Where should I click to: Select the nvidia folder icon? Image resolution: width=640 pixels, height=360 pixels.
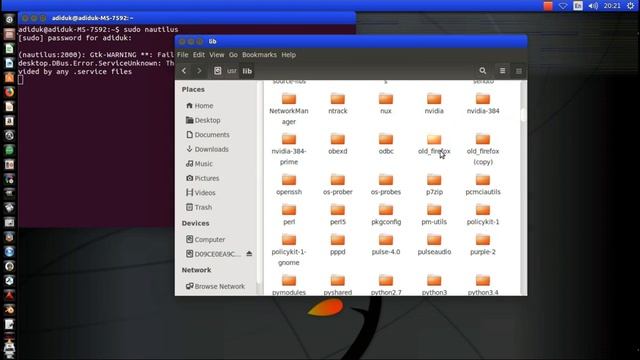(434, 99)
